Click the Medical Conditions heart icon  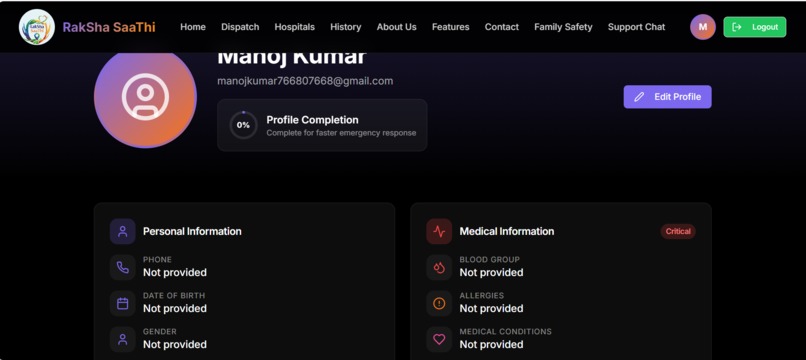coord(439,339)
